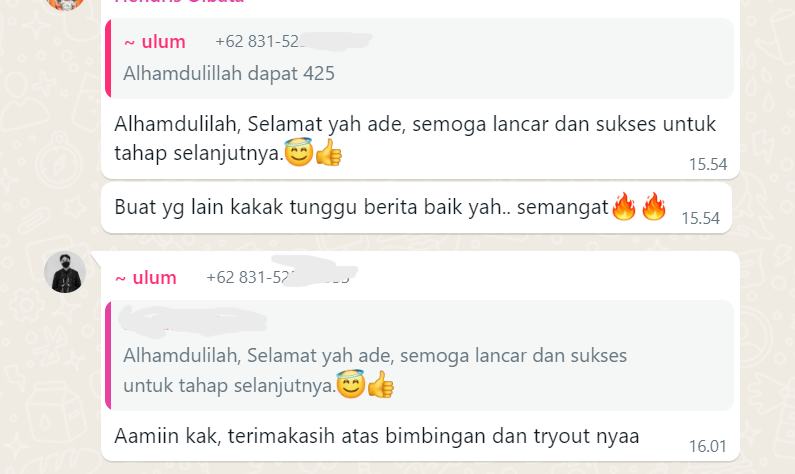Click the second fire emoji after semangat
This screenshot has height=474, width=795.
click(654, 206)
